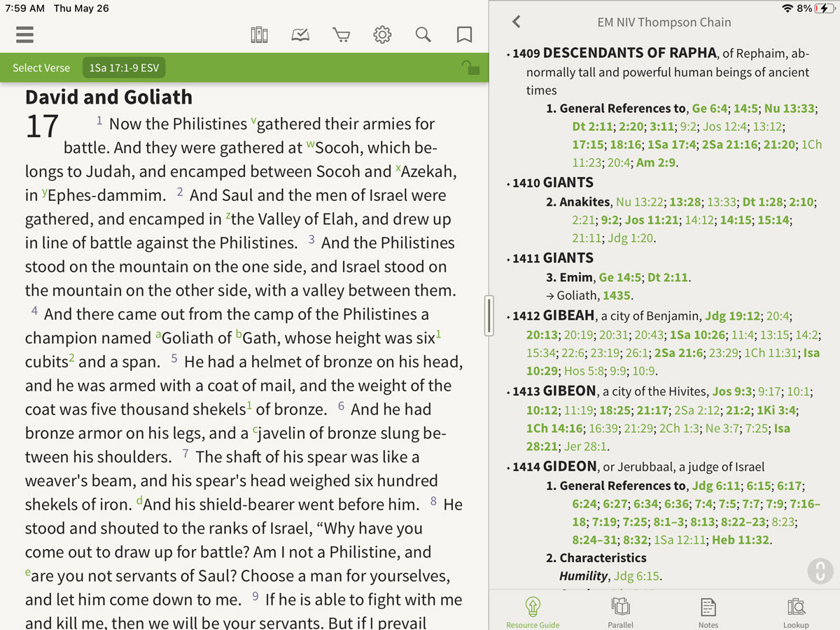Tap the battery status icon
This screenshot has height=630, width=840.
[824, 8]
